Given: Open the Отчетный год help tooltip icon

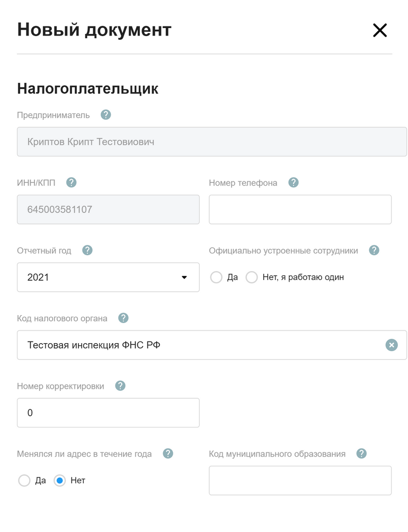Looking at the screenshot, I should click(x=87, y=250).
